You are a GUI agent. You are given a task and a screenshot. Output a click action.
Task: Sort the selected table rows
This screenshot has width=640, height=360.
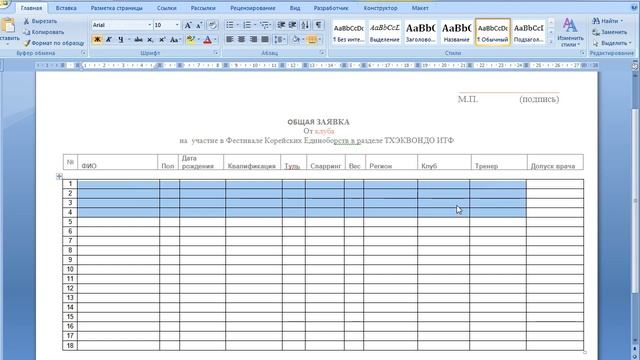[305, 25]
